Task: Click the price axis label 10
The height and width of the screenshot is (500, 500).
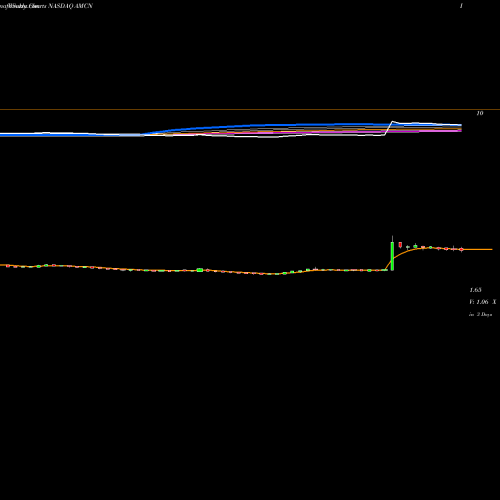Action: (x=480, y=113)
